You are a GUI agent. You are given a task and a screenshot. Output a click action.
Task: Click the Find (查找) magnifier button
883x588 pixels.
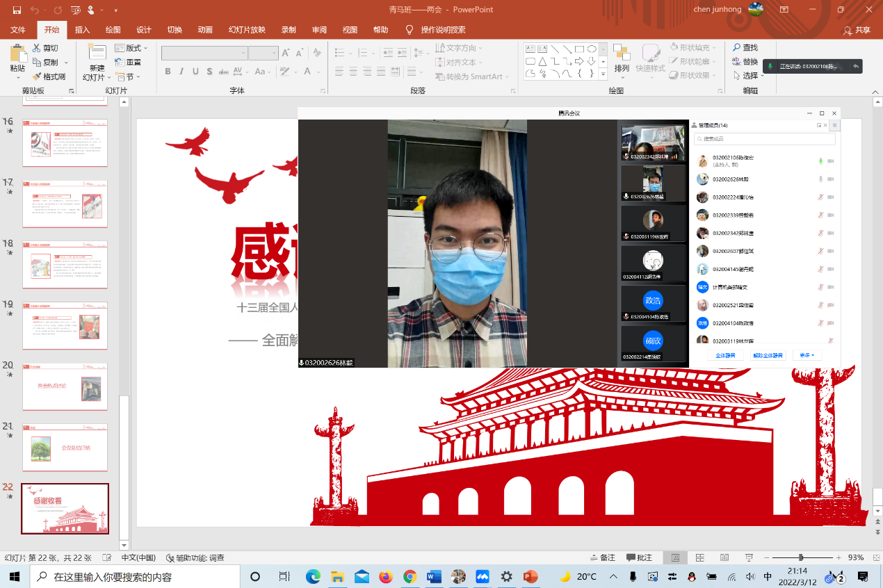(745, 47)
